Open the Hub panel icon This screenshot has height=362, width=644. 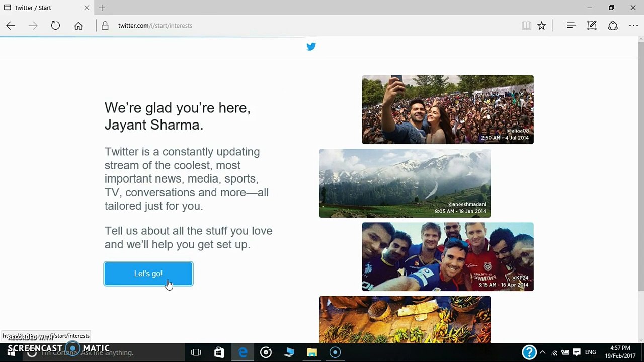pos(571,26)
